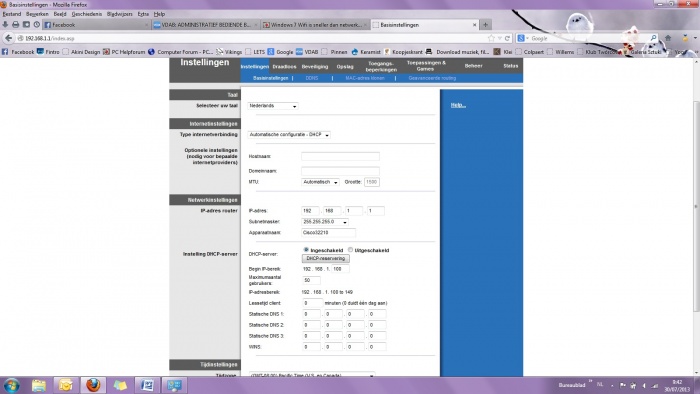Click the print icon in the toolbar

coord(16,25)
